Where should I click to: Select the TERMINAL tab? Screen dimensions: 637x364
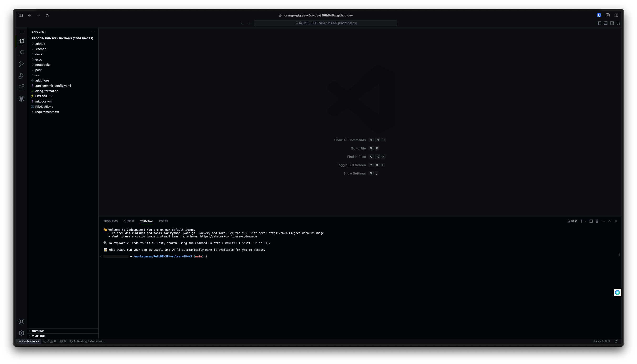tap(147, 221)
